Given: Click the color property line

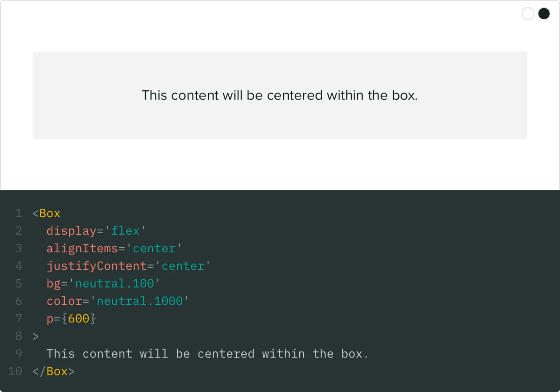Looking at the screenshot, I should point(64,301).
